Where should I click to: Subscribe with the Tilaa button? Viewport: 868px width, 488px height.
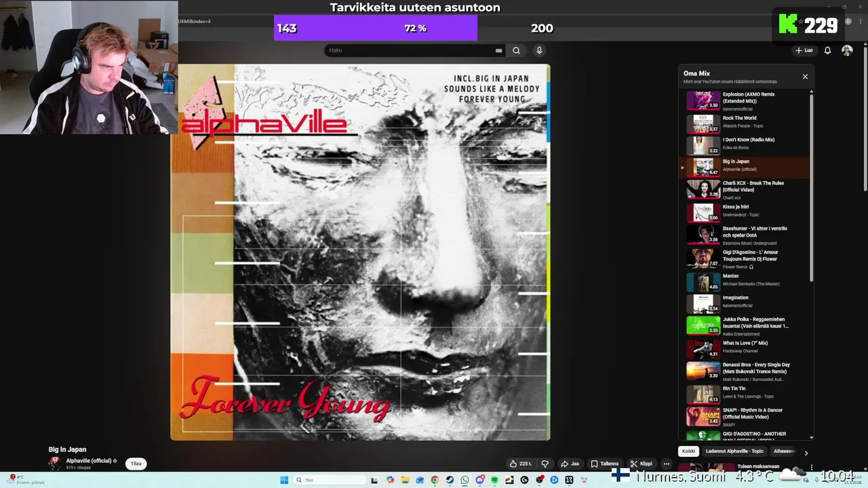[136, 464]
